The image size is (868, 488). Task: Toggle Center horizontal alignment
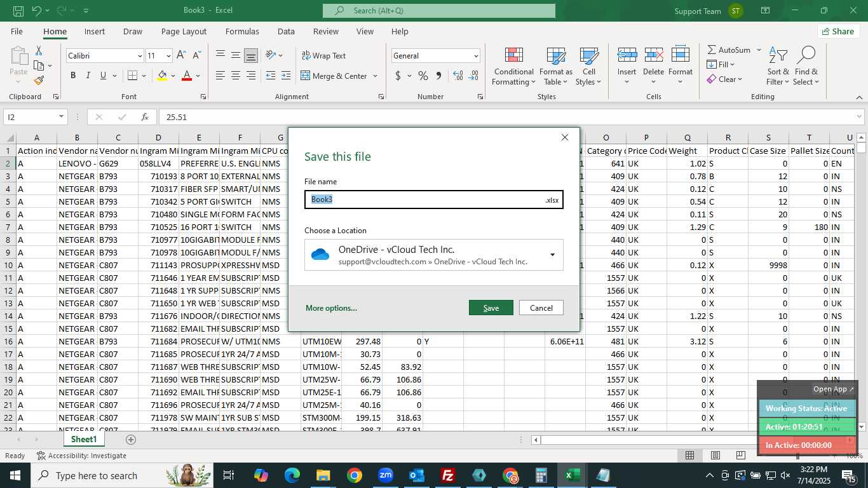coord(236,76)
